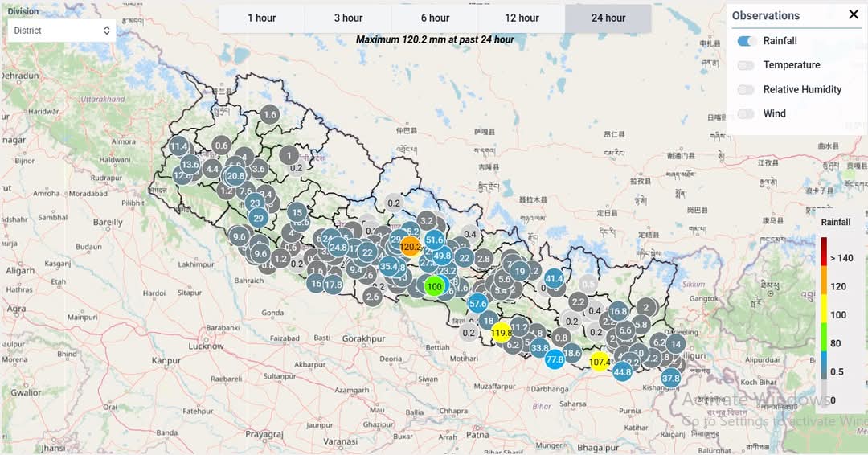Open the yellow 107.4 station marker
The height and width of the screenshot is (455, 868).
pyautogui.click(x=600, y=362)
